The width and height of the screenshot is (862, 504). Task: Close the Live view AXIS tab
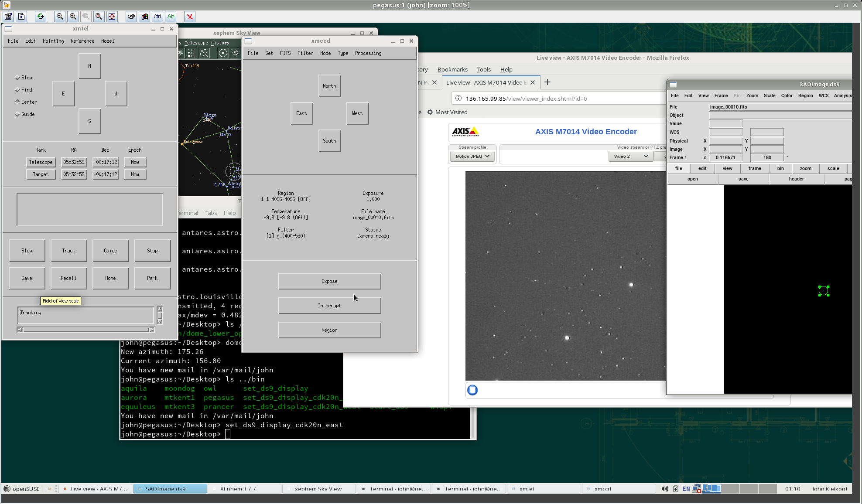pyautogui.click(x=533, y=82)
